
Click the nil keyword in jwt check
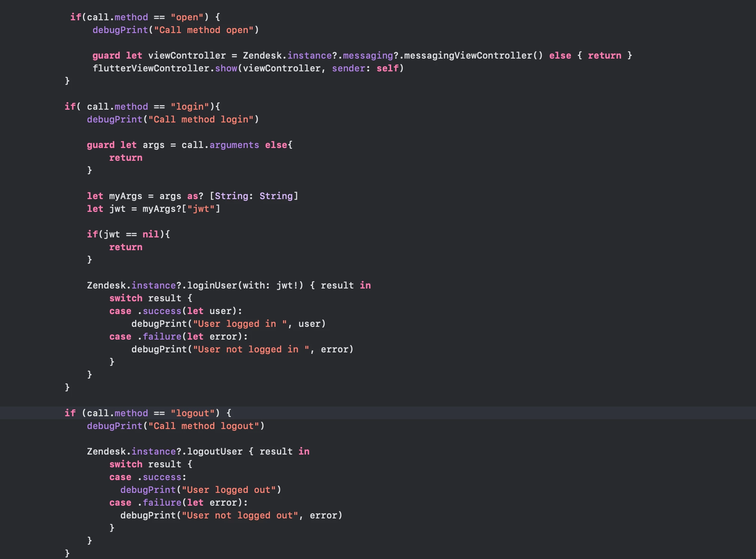pyautogui.click(x=151, y=234)
